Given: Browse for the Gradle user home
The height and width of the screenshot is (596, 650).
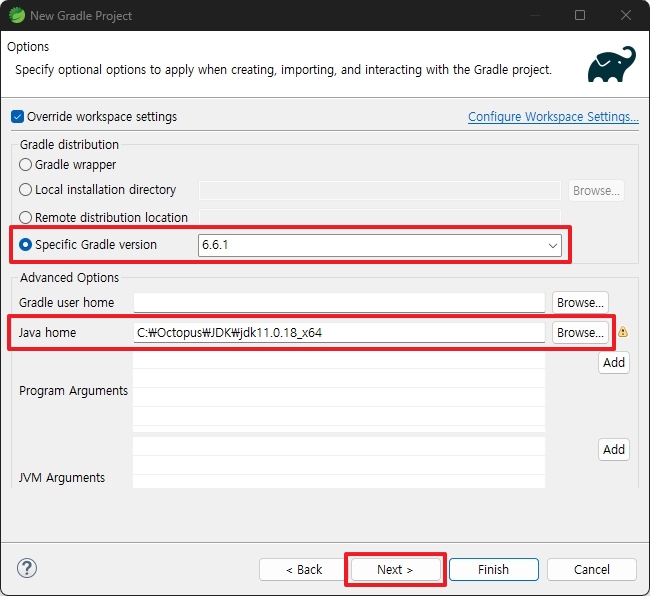Looking at the screenshot, I should click(x=580, y=303).
